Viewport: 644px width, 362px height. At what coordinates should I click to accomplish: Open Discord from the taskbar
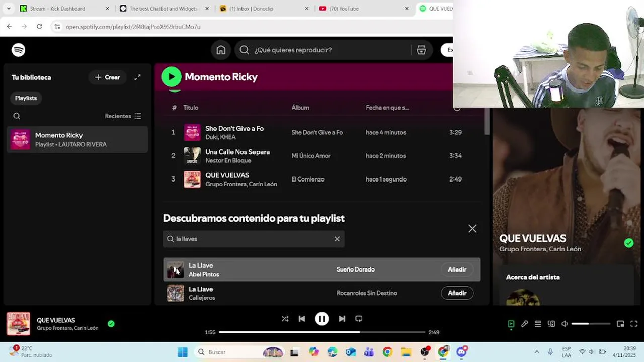[x=461, y=352]
